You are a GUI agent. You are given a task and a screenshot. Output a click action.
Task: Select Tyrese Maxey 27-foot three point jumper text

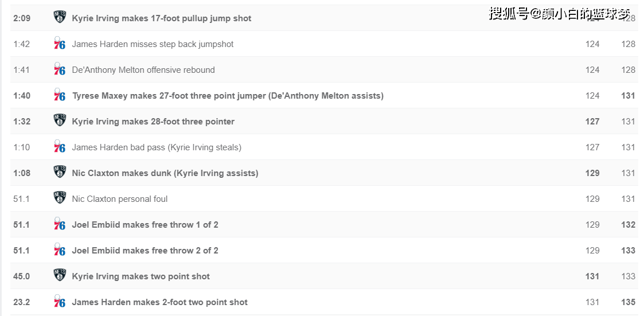[x=228, y=96]
